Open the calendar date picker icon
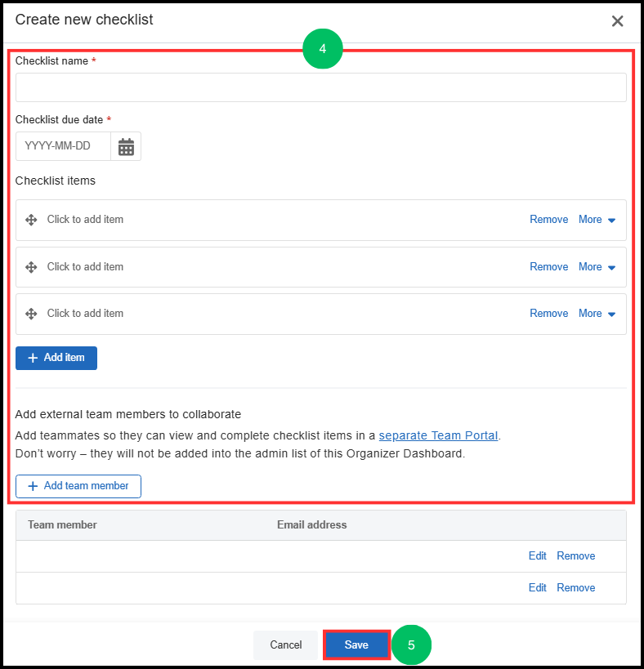 126,146
